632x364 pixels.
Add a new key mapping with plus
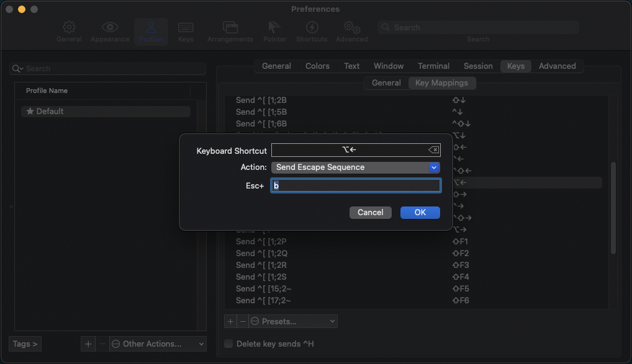click(230, 321)
